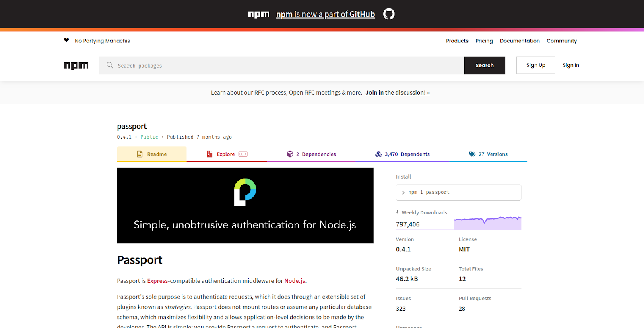The width and height of the screenshot is (644, 328).
Task: Click the blue Versions tags icon
Action: pyautogui.click(x=472, y=154)
